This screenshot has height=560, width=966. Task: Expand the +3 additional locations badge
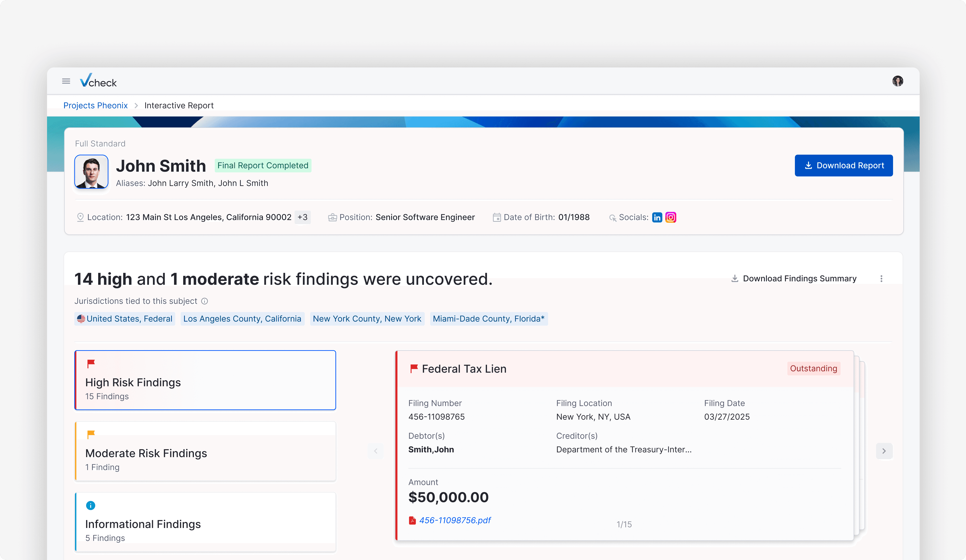302,217
